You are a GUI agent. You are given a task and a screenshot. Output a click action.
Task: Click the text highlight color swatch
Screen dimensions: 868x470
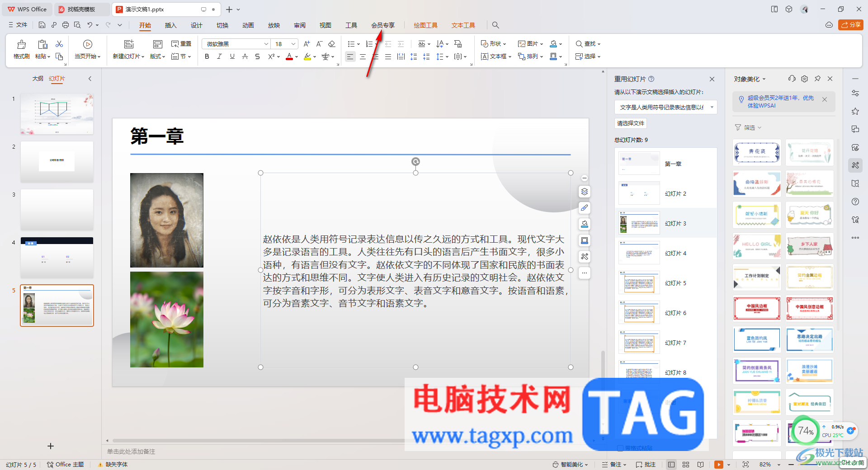click(307, 56)
